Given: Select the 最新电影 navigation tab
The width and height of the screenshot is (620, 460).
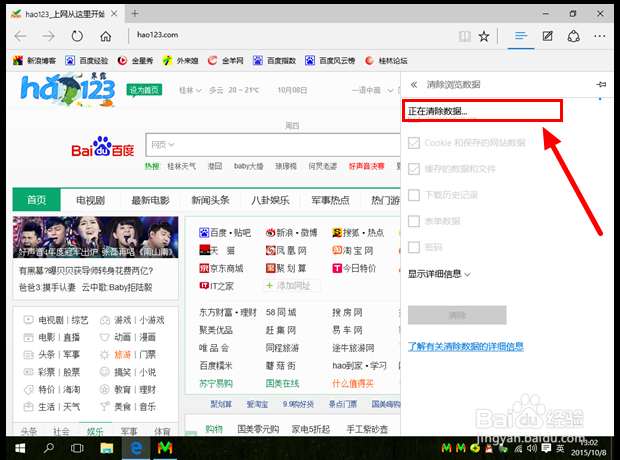Looking at the screenshot, I should coord(150,201).
